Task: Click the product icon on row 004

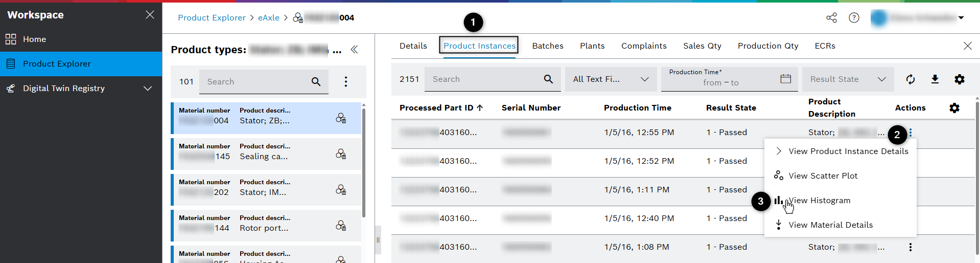Action: click(341, 118)
